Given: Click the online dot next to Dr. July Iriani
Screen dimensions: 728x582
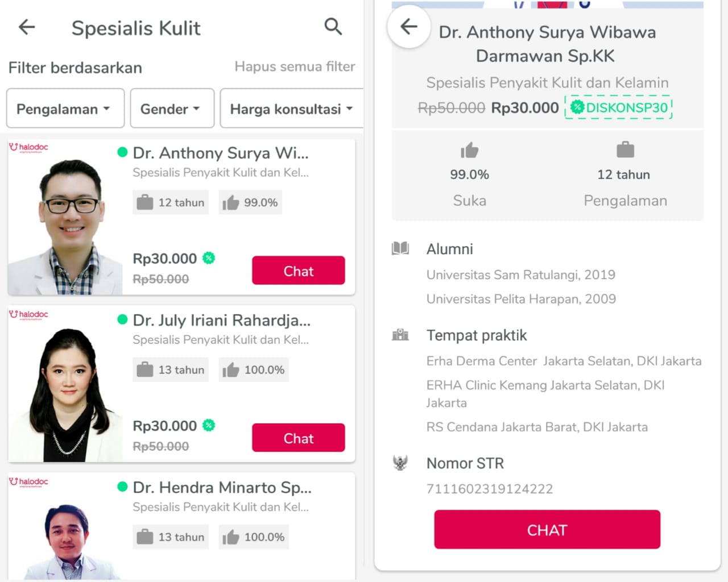Looking at the screenshot, I should (121, 320).
